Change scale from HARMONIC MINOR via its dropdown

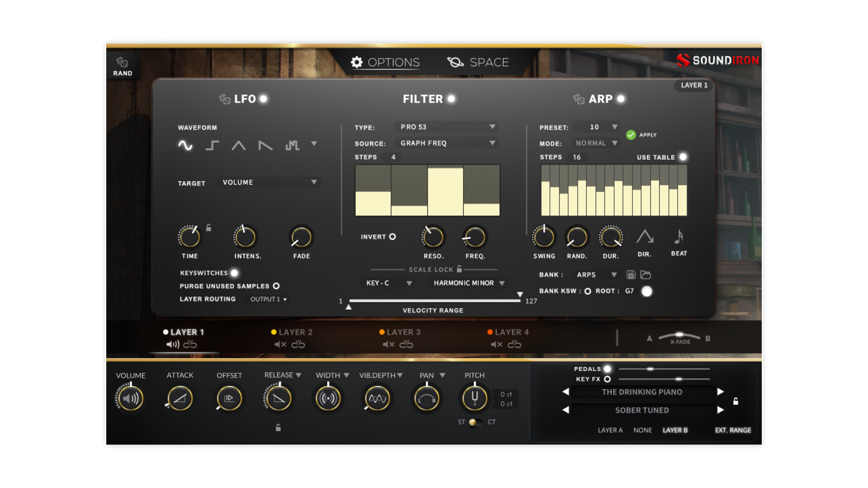point(467,283)
